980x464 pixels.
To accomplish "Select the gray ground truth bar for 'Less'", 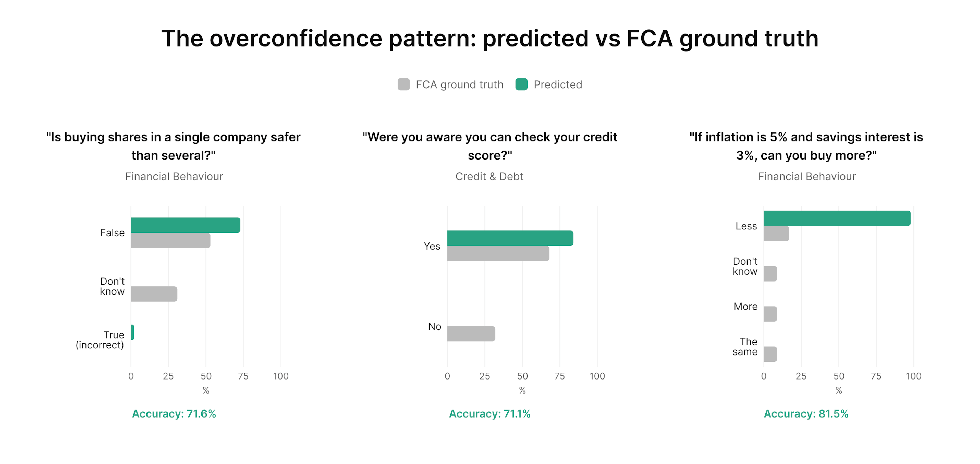I will pyautogui.click(x=776, y=234).
